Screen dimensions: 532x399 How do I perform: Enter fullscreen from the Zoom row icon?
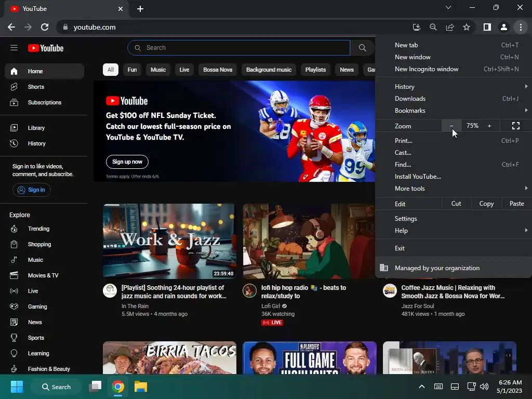tap(516, 126)
